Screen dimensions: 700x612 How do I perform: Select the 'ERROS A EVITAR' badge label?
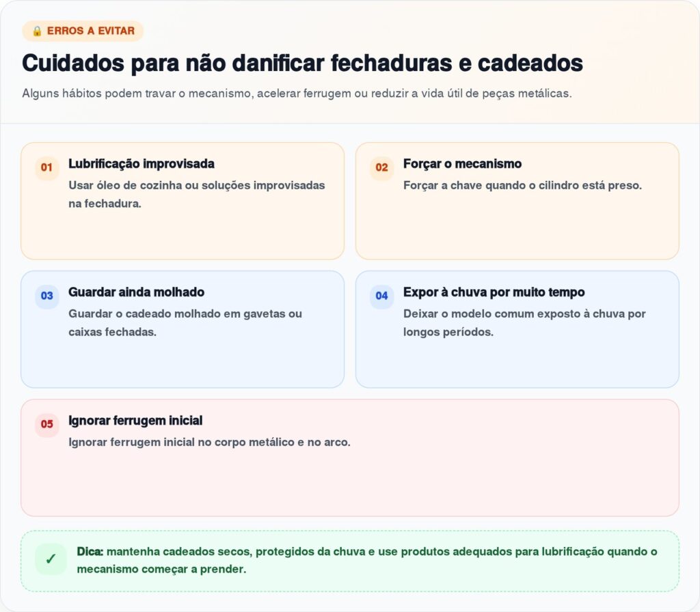[x=90, y=31]
